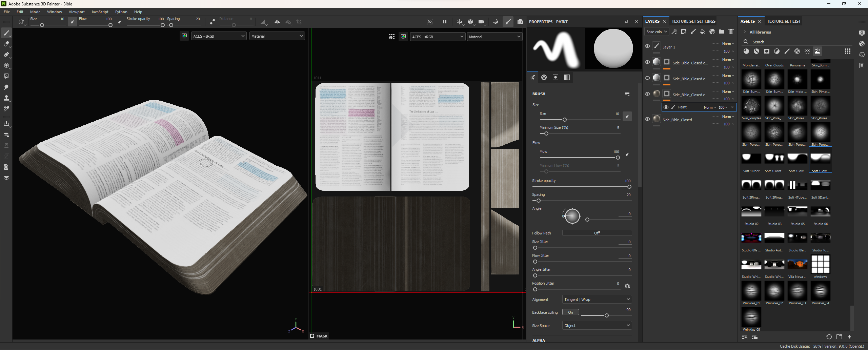Viewport: 868px width, 350px height.
Task: Toggle visibility of the Side_Bible_Closed base layer
Action: coord(647,119)
